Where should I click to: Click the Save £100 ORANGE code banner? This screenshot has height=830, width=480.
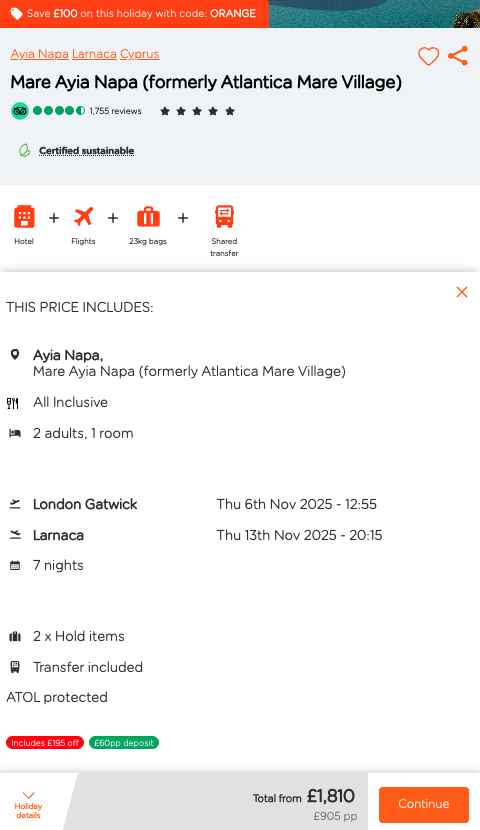click(x=134, y=14)
